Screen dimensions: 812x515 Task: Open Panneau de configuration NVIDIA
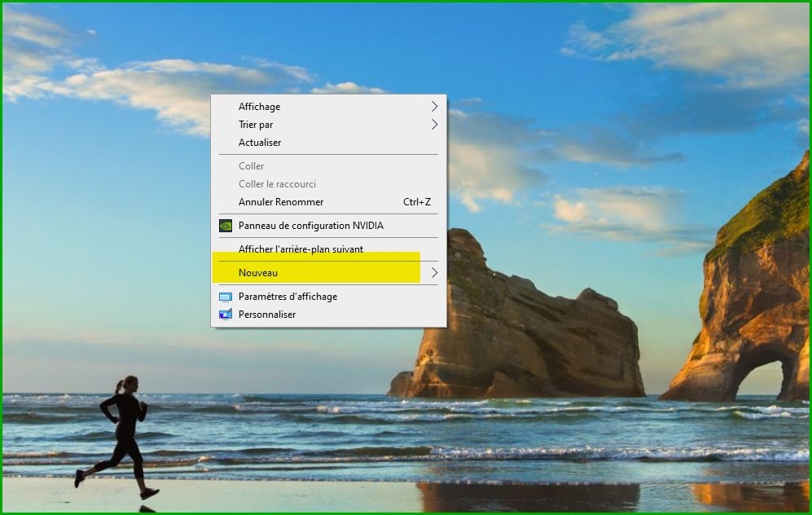pos(310,226)
